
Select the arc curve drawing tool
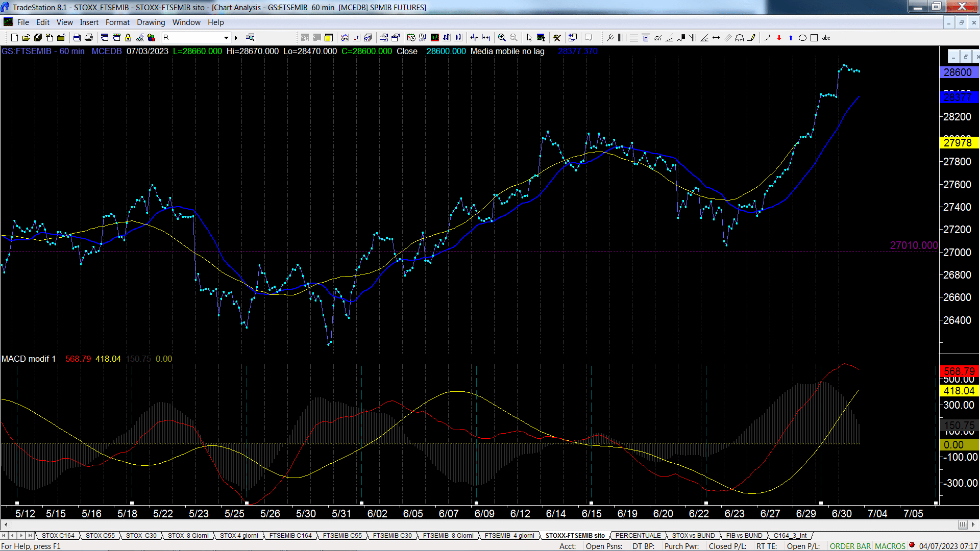point(767,38)
